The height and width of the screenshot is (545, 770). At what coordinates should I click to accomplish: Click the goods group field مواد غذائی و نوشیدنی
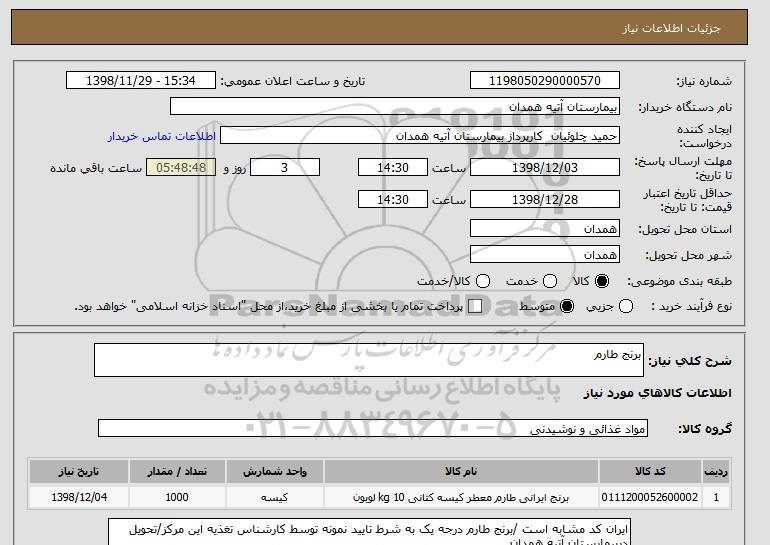click(373, 428)
